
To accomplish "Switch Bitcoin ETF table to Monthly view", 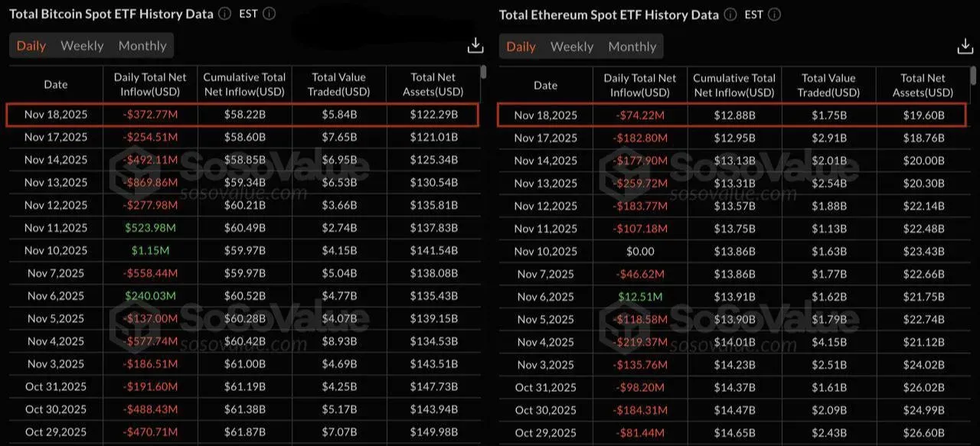I will [x=142, y=46].
